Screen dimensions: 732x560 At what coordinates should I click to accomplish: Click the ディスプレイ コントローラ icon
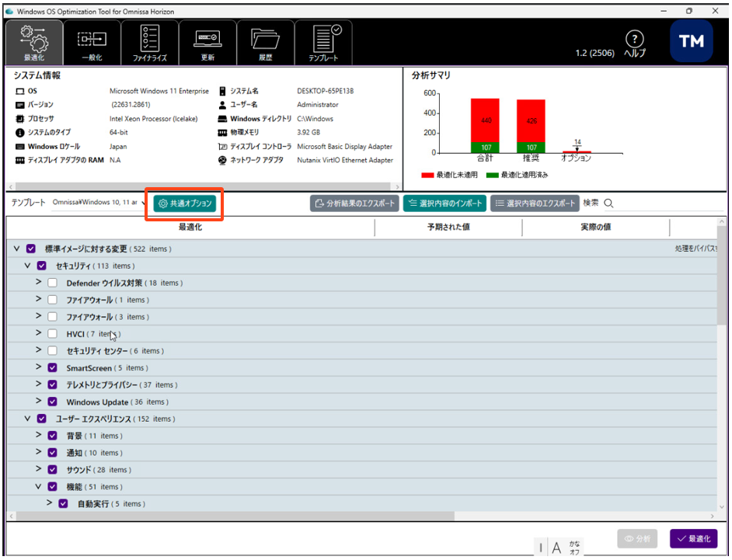[x=222, y=147]
